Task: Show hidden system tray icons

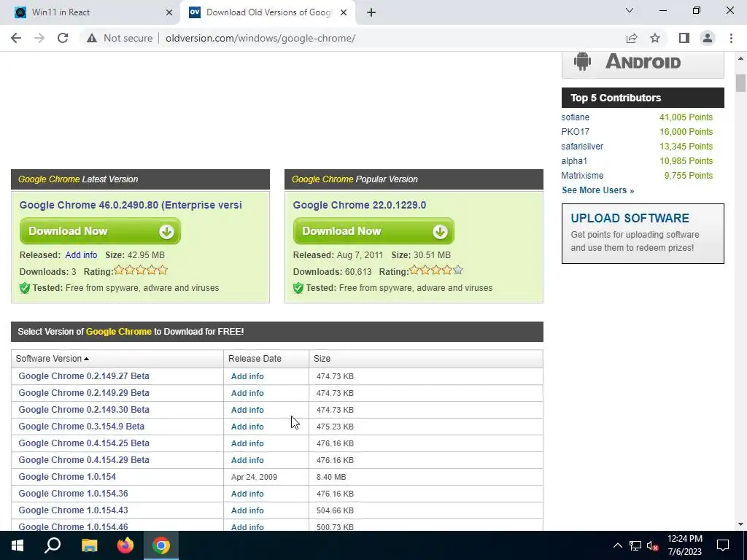Action: coord(617,545)
